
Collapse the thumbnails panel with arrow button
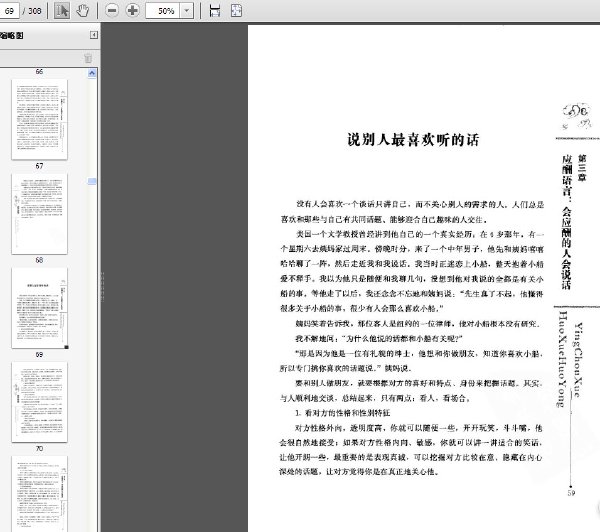[x=93, y=35]
